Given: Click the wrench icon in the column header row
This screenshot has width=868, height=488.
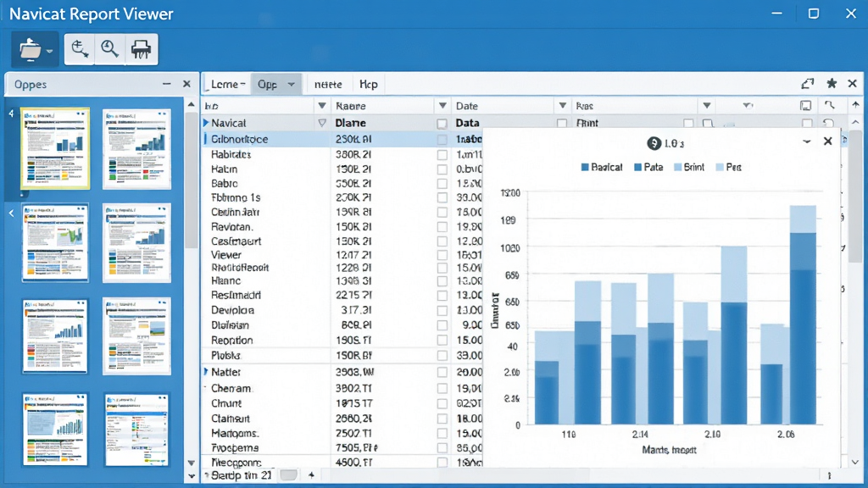Looking at the screenshot, I should click(829, 104).
